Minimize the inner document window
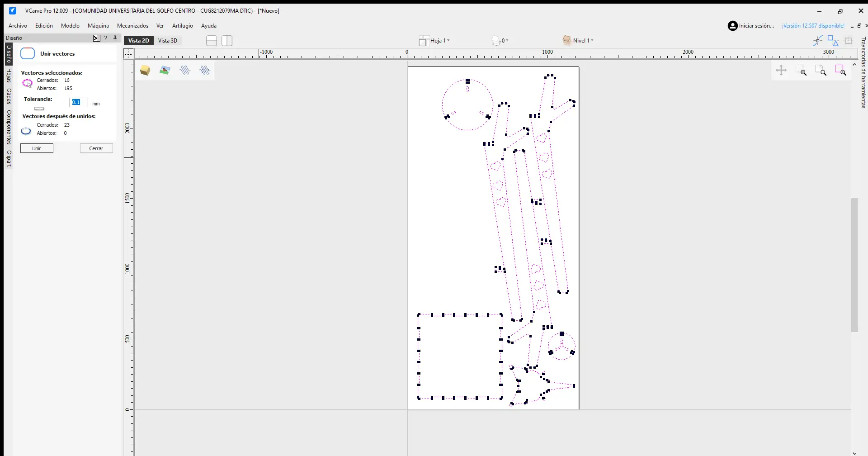 (852, 26)
